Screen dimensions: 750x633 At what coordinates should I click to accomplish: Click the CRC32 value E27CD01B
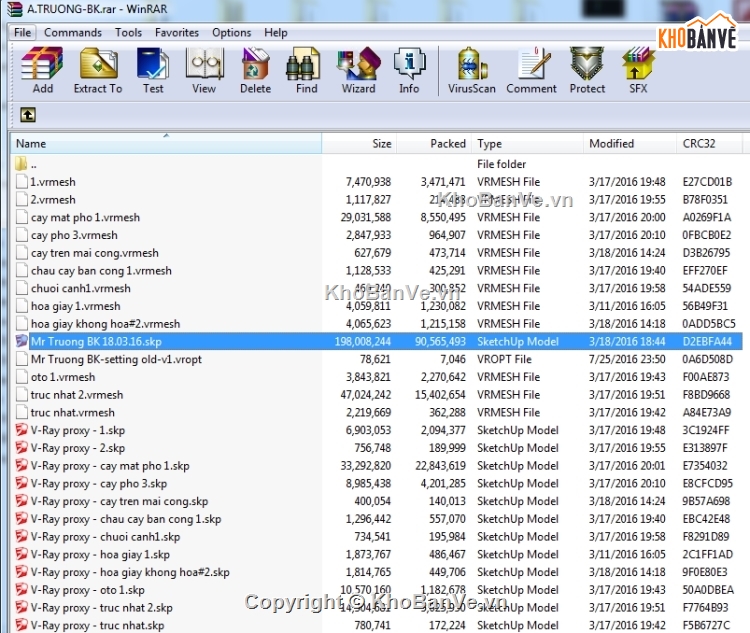tap(707, 182)
